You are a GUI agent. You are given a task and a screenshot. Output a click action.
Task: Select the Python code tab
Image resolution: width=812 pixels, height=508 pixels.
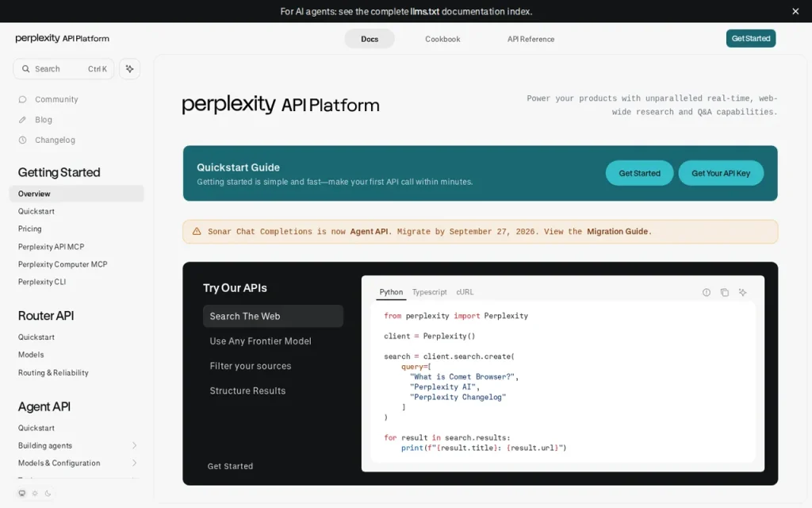[x=391, y=292]
